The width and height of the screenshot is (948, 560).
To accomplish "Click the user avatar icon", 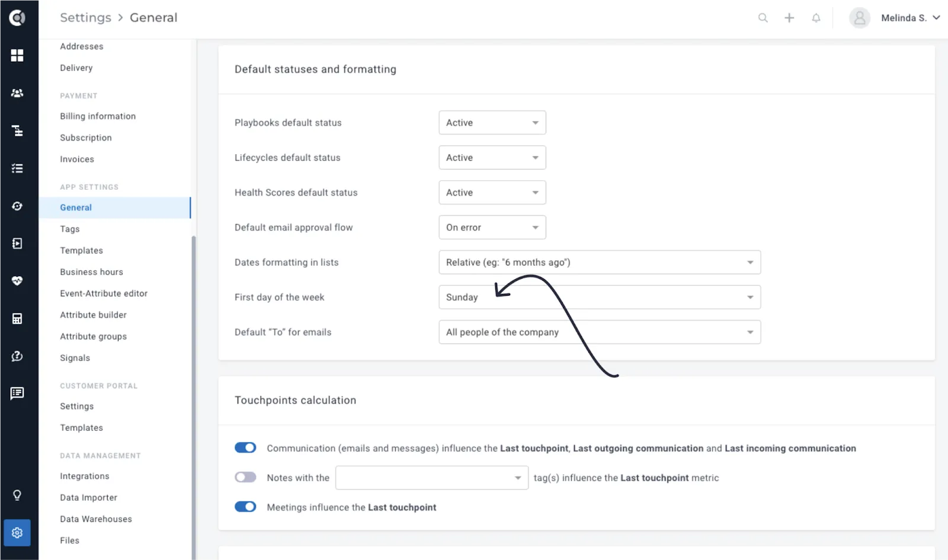I will [860, 18].
